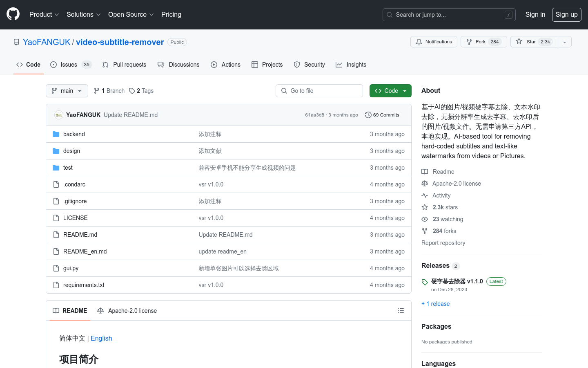This screenshot has height=368, width=588.
Task: Switch to the Pull requests tab
Action: 124,65
